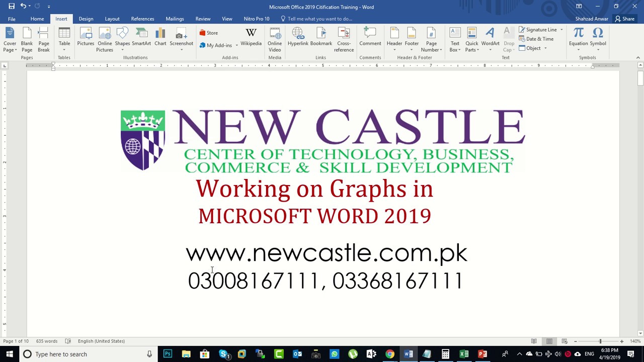Open the Header options
The height and width of the screenshot is (362, 644).
tap(394, 40)
